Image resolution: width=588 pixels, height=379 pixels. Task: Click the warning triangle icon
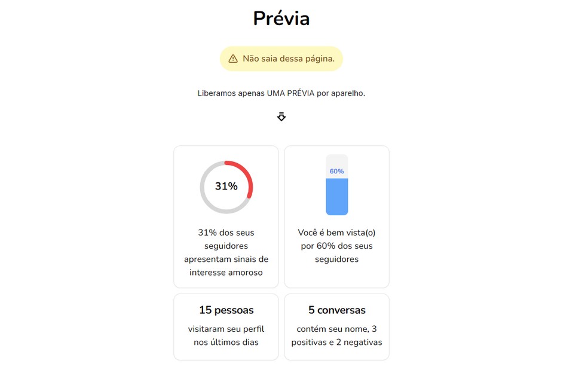coord(233,59)
